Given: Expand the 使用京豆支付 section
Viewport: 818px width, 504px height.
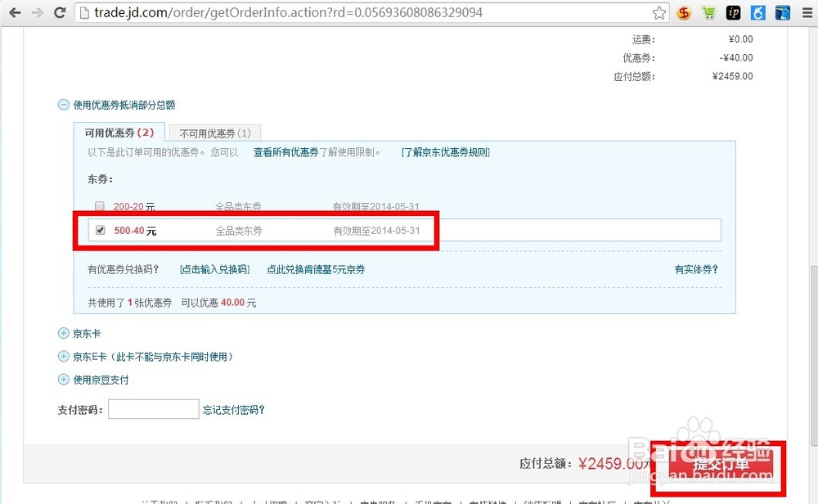Looking at the screenshot, I should point(63,379).
